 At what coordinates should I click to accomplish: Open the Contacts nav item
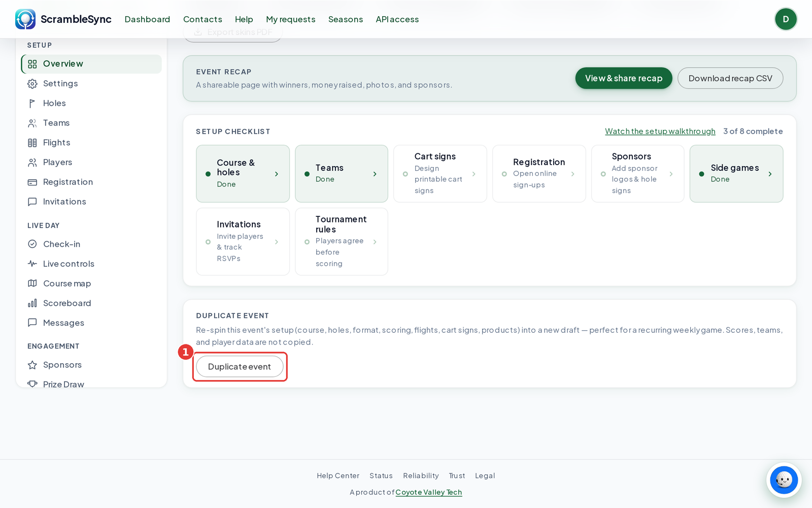(202, 19)
